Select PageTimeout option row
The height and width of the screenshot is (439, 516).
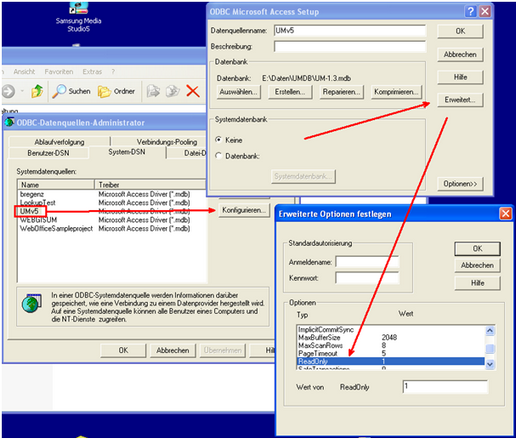pos(390,353)
